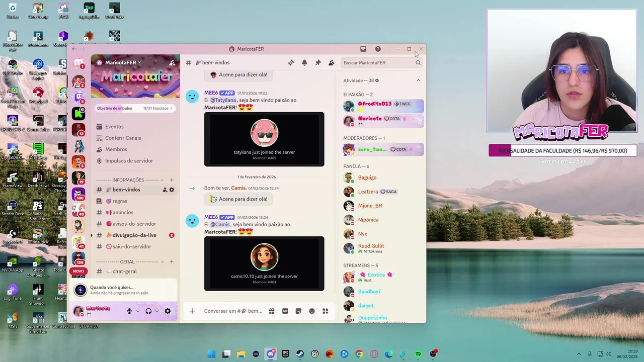Open the sticker picker icon

coord(298,311)
